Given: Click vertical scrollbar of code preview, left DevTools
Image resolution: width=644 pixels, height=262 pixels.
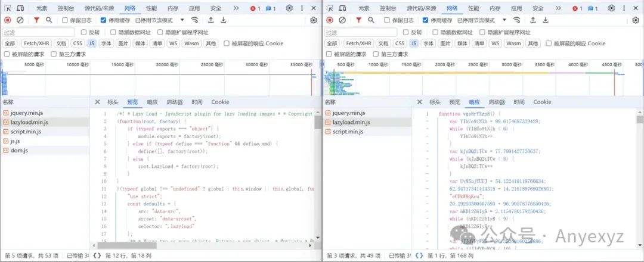Looking at the screenshot, I should pos(317,122).
